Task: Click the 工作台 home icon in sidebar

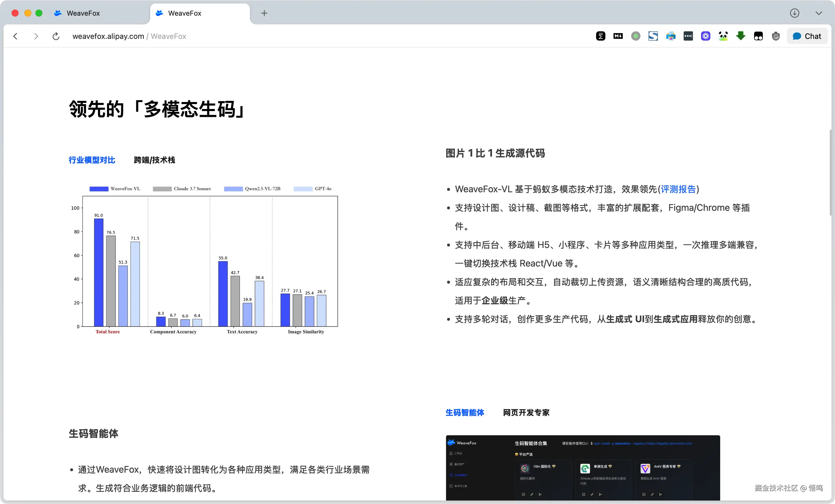Action: click(451, 454)
